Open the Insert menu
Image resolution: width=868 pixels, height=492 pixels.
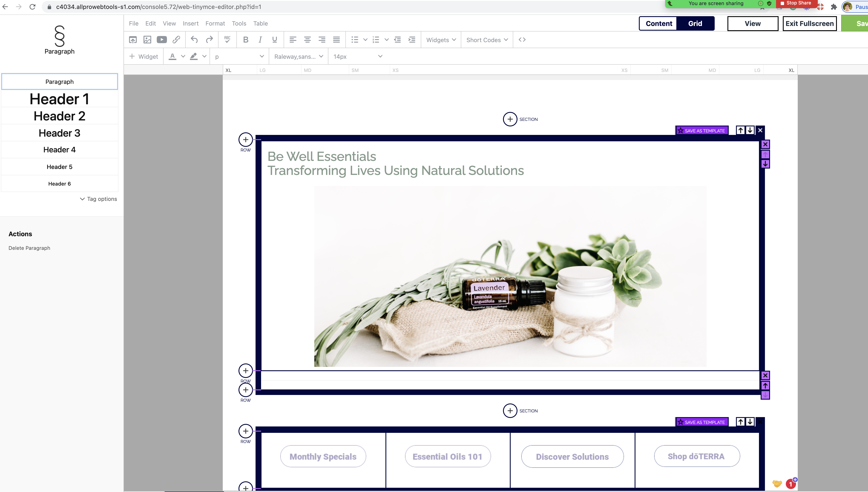tap(190, 24)
